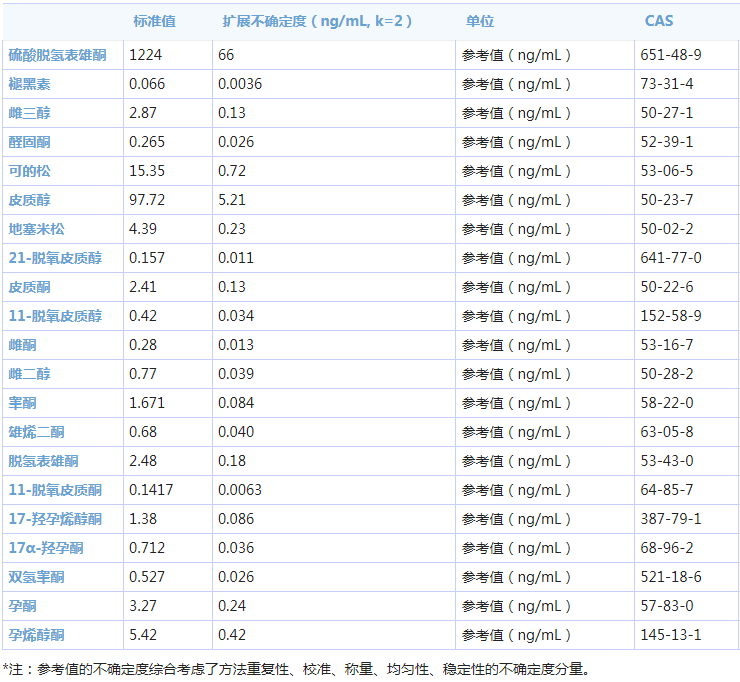Image resolution: width=740 pixels, height=682 pixels.
Task: Click the CAS column header
Action: 659,21
